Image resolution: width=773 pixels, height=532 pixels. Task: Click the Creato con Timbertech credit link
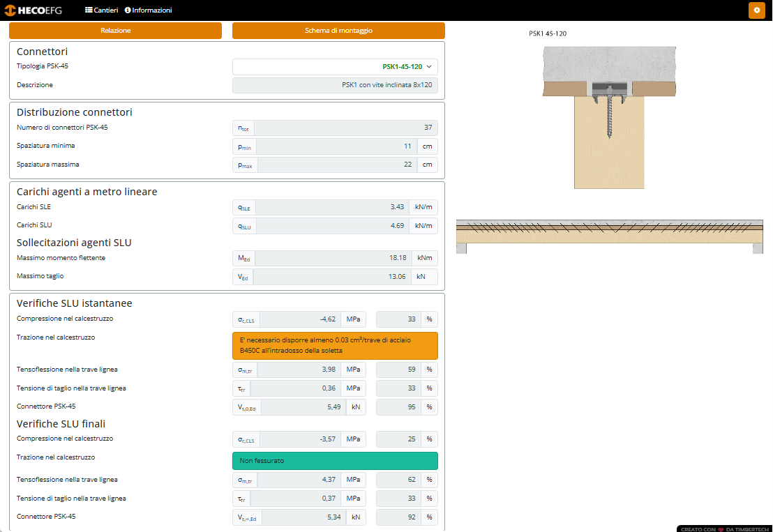(x=724, y=529)
